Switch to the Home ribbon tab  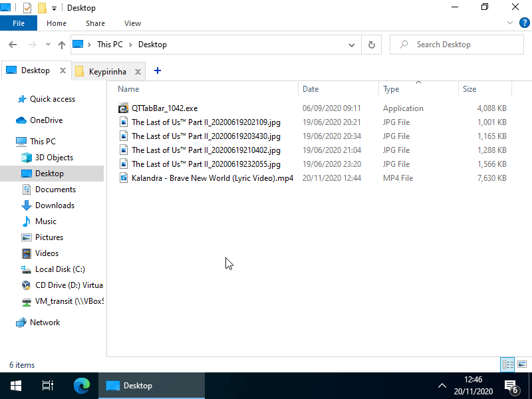(57, 23)
